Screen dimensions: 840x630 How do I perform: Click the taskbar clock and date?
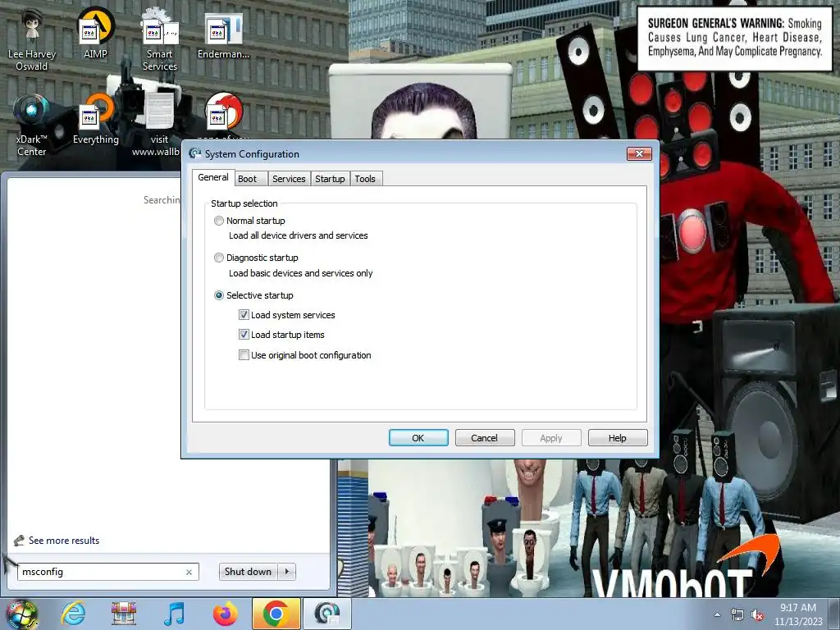point(798,614)
